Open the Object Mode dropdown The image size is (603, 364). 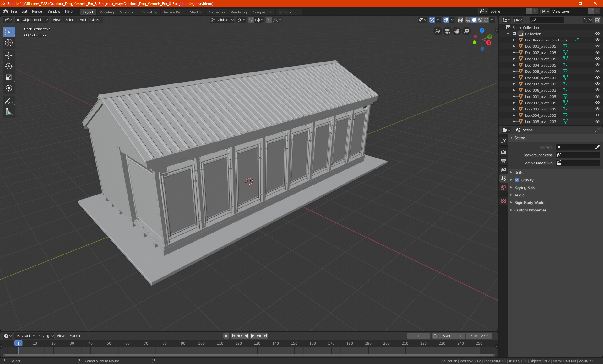click(32, 20)
